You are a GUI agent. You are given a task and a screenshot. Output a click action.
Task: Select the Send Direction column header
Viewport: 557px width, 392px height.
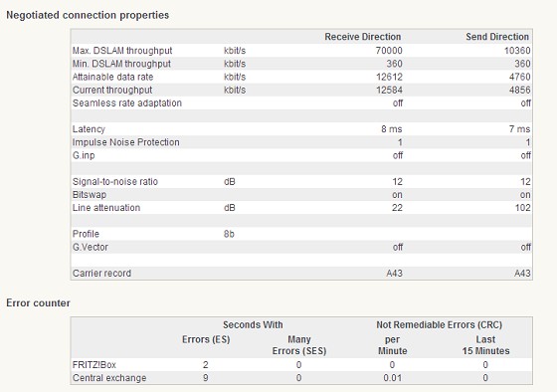497,37
